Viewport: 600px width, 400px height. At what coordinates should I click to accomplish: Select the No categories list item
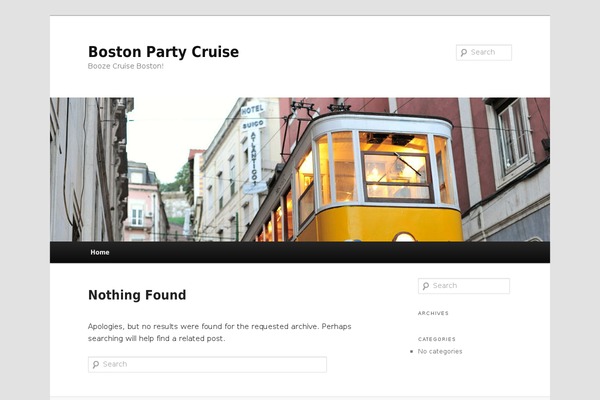[x=440, y=351]
